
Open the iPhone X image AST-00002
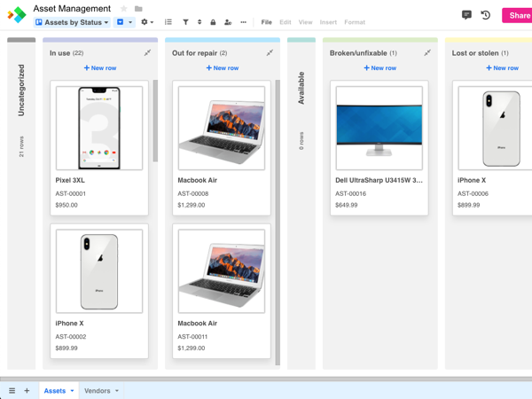99,271
